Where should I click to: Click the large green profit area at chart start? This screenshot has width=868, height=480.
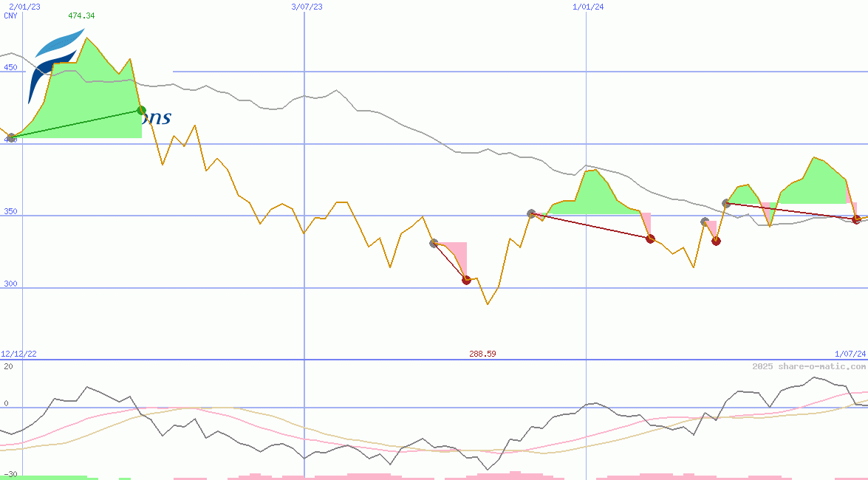89,96
